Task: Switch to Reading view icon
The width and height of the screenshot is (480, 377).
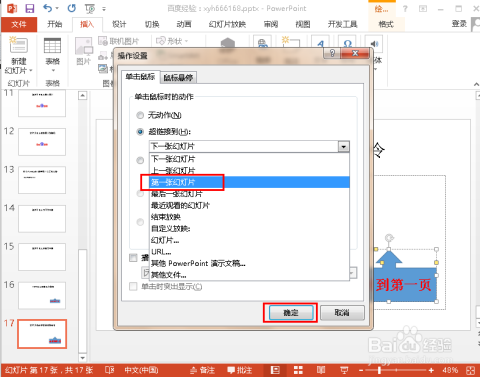Action: 321,370
